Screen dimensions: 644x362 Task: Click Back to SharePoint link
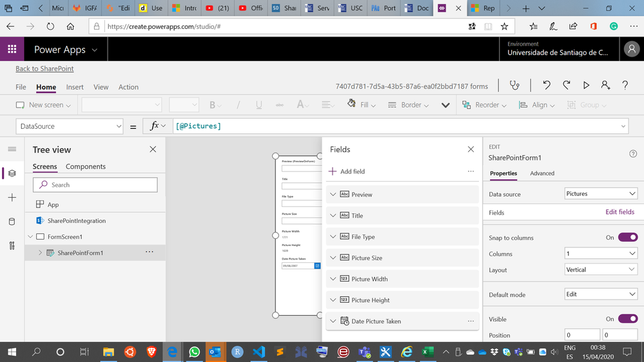click(x=44, y=68)
